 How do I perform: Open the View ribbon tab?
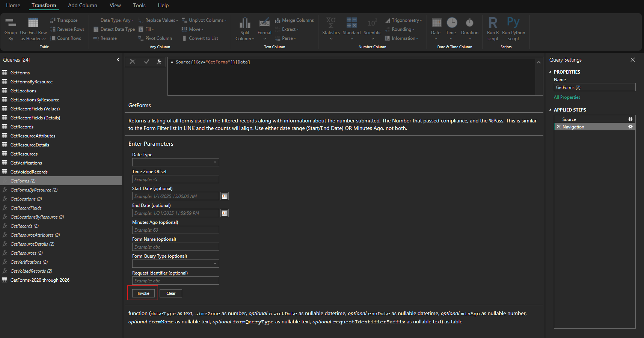(115, 5)
